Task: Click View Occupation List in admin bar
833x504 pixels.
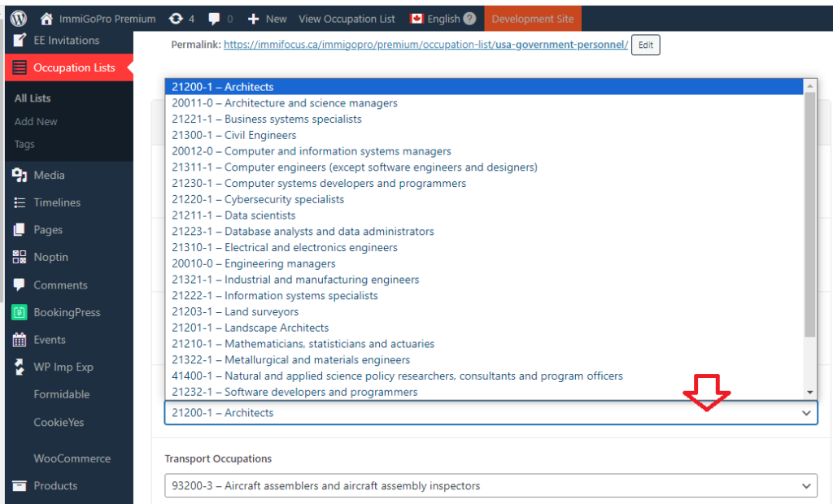Action: [347, 18]
